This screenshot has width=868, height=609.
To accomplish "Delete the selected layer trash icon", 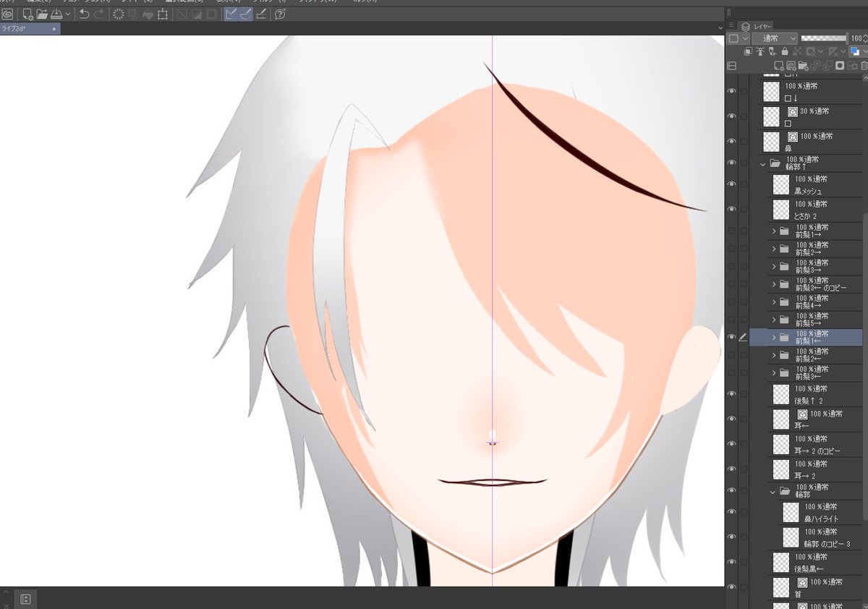I will 864,66.
